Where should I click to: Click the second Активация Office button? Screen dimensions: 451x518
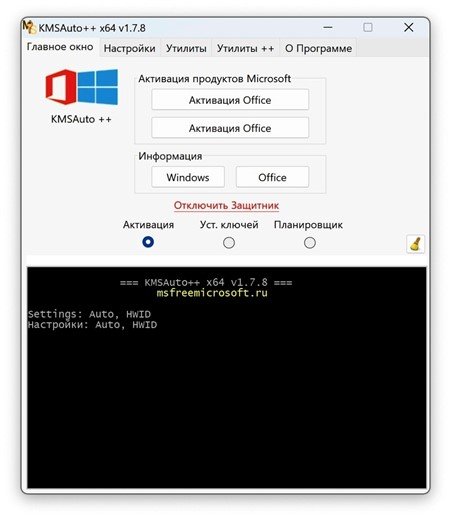coord(230,128)
